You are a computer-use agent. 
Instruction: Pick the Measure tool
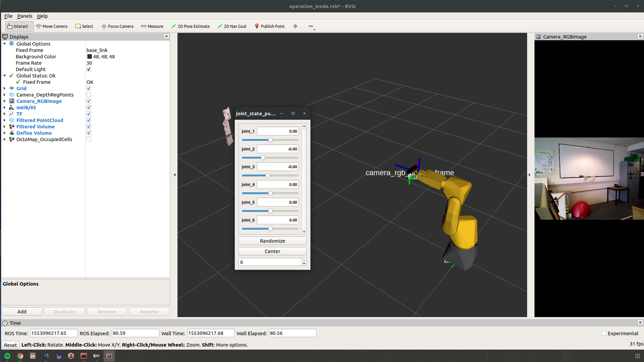(x=152, y=26)
